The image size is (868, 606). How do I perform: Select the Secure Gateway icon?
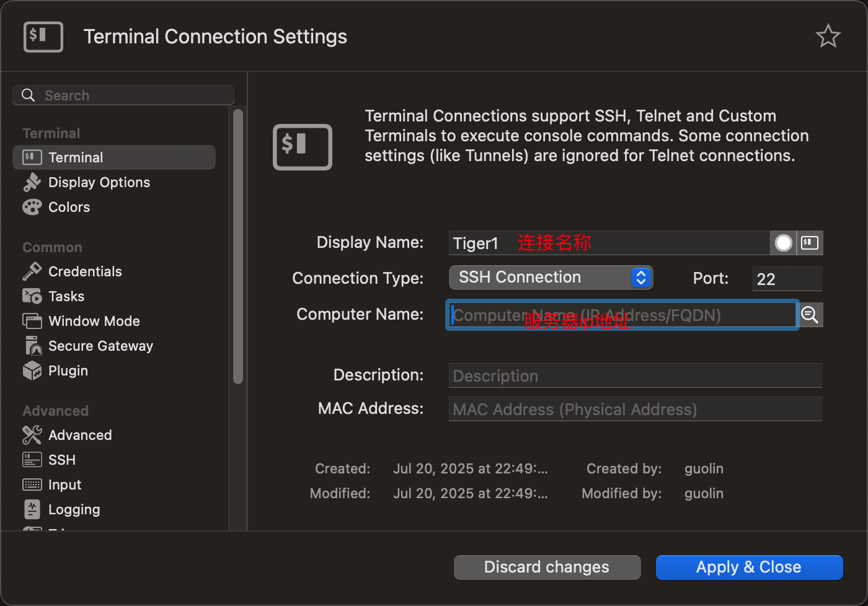(32, 345)
